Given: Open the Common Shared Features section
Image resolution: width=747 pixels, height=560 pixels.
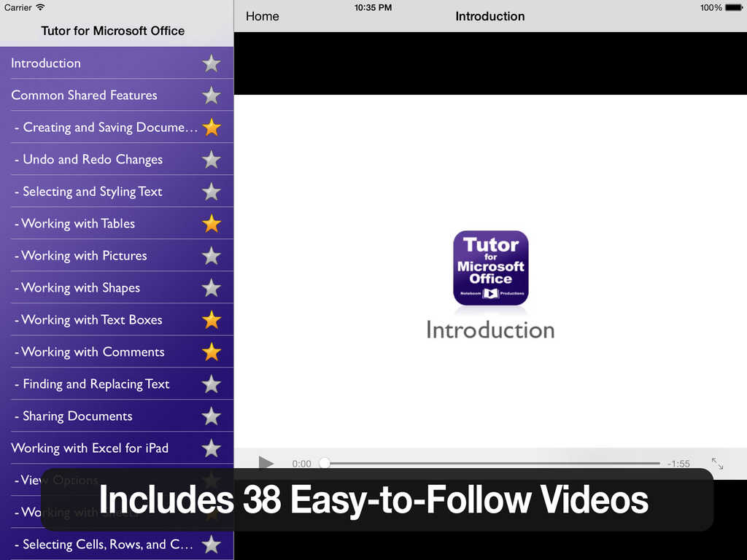Looking at the screenshot, I should (84, 96).
